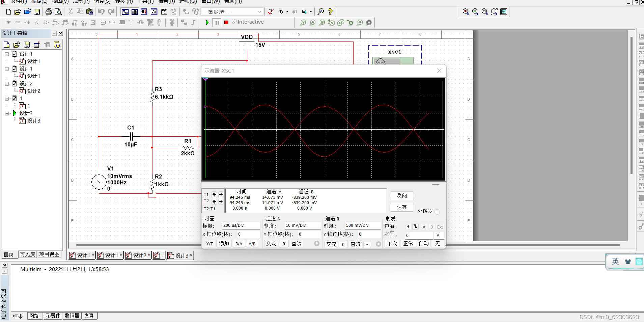Select Channel B input radio indicator

point(378,244)
